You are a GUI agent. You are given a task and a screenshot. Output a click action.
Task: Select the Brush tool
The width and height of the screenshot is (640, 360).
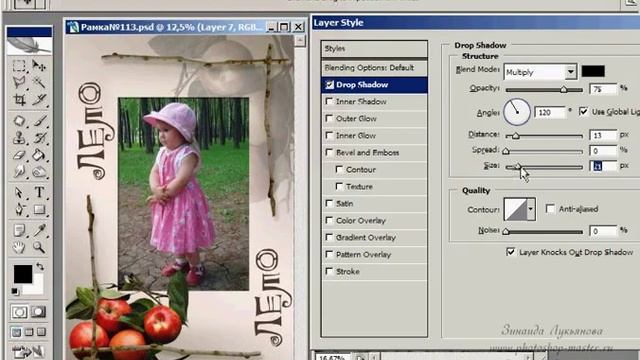39,121
